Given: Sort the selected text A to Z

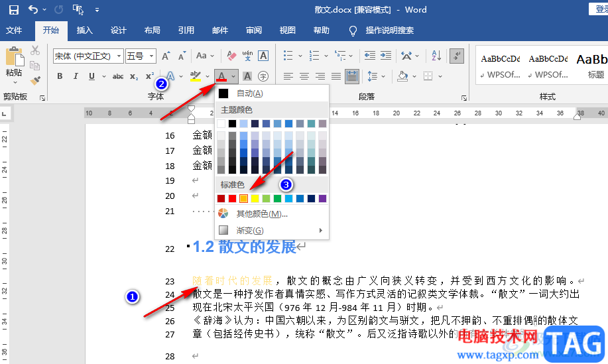Looking at the screenshot, I should coord(437,56).
